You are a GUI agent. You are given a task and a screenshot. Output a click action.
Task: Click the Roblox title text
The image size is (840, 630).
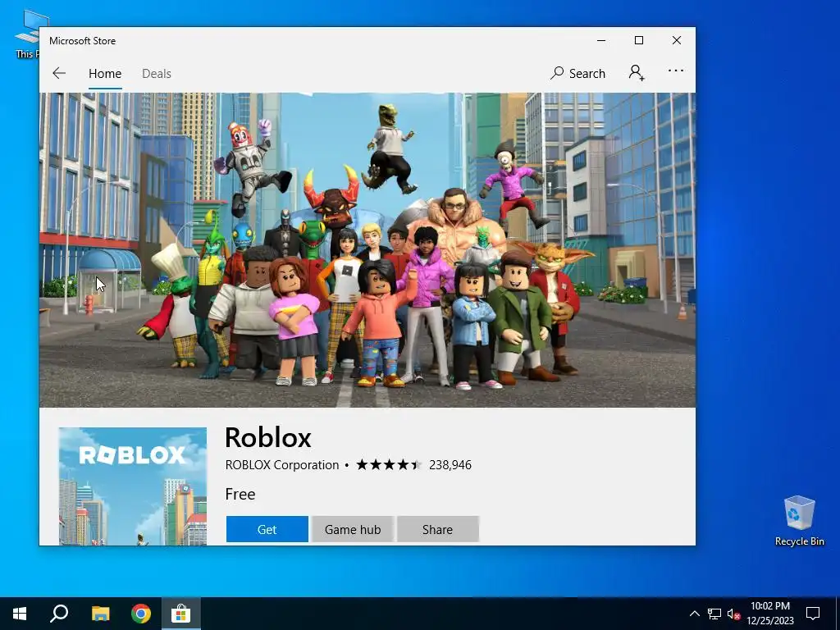(x=268, y=437)
